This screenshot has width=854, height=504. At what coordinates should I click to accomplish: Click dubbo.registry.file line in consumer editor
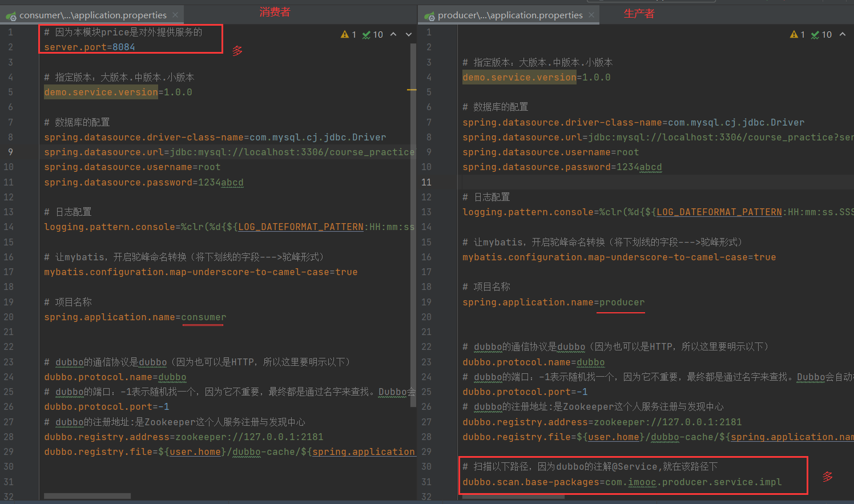pos(229,452)
